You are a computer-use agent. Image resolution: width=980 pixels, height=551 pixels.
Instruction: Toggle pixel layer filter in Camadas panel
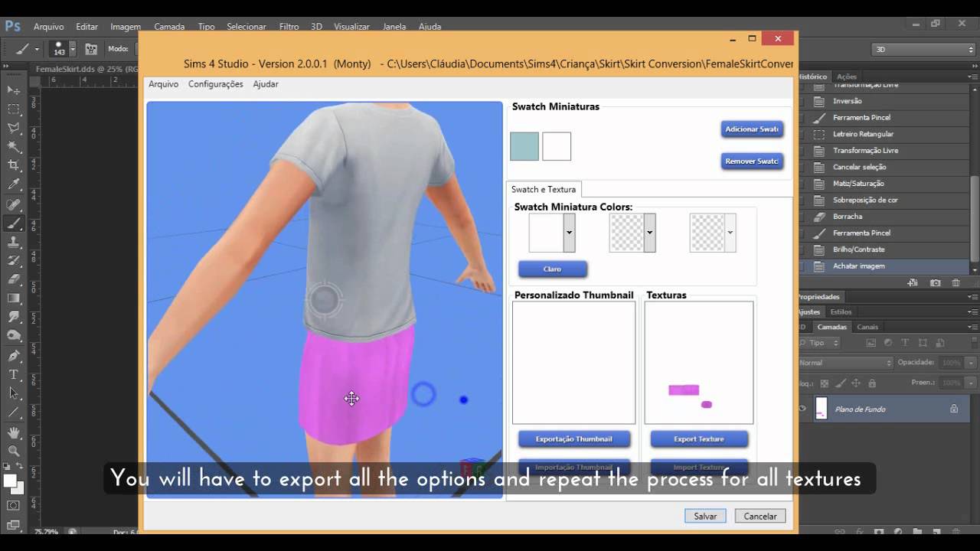point(872,343)
